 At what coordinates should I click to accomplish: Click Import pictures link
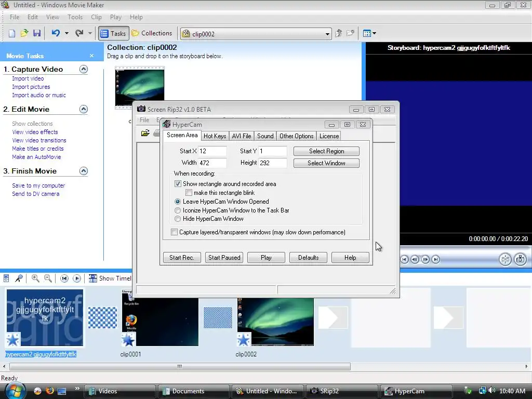pos(31,87)
